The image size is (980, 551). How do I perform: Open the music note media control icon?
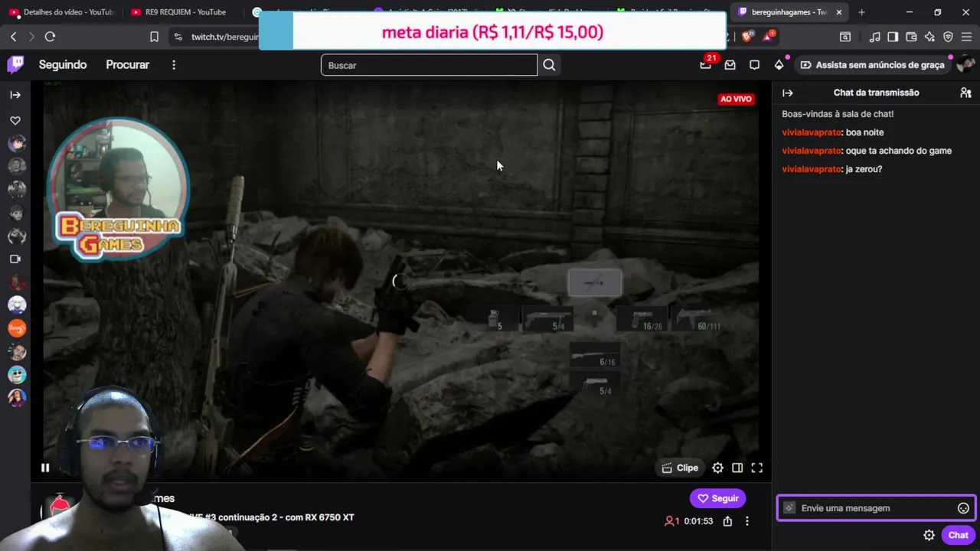(874, 37)
